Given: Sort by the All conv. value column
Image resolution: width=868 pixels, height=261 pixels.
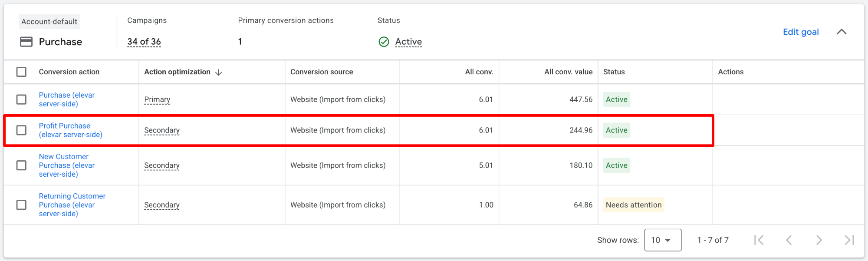Looking at the screenshot, I should [x=568, y=72].
